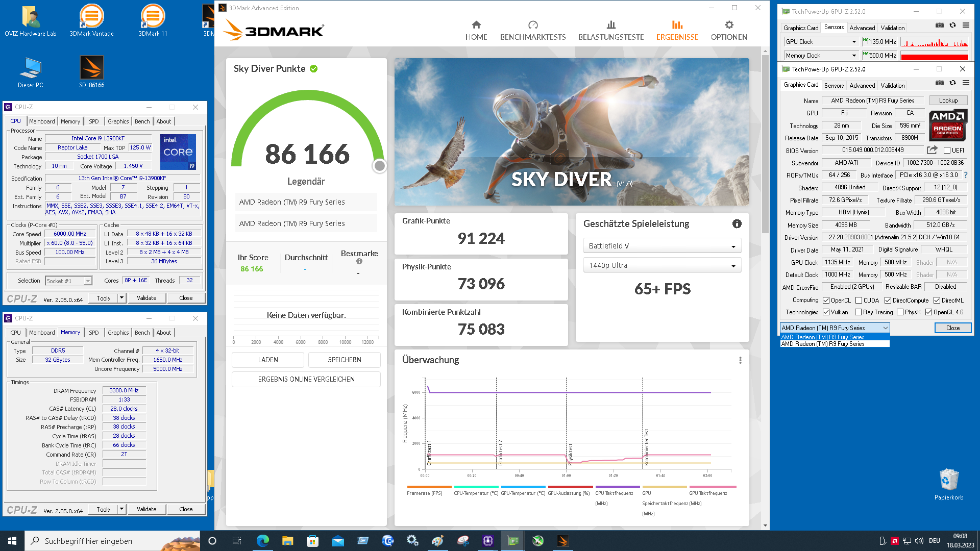Click the BIOS share/export icon in GPU-Z
This screenshot has height=551, width=980.
(x=932, y=150)
